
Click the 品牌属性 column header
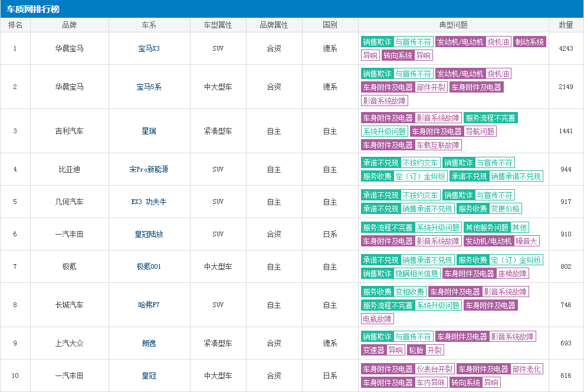pos(274,25)
